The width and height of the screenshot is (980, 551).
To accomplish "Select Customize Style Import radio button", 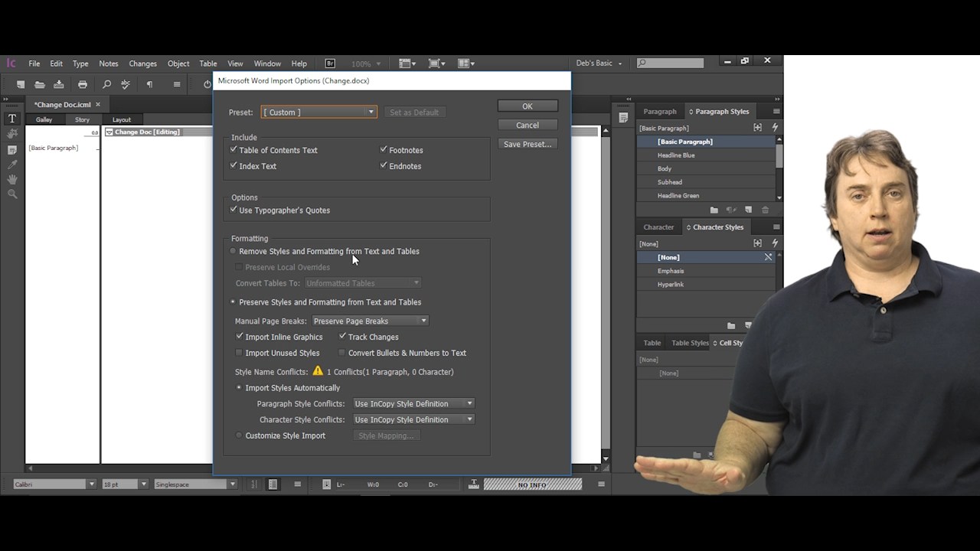I will 239,435.
